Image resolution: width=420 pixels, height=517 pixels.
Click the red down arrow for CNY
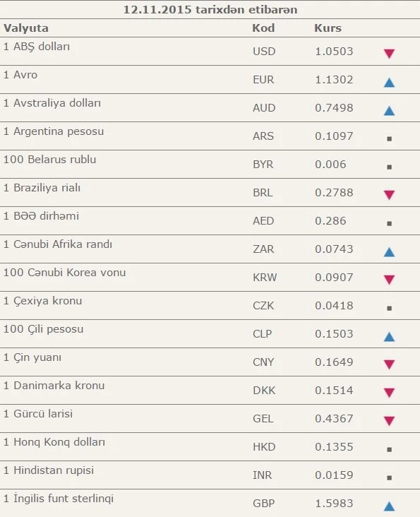click(389, 364)
